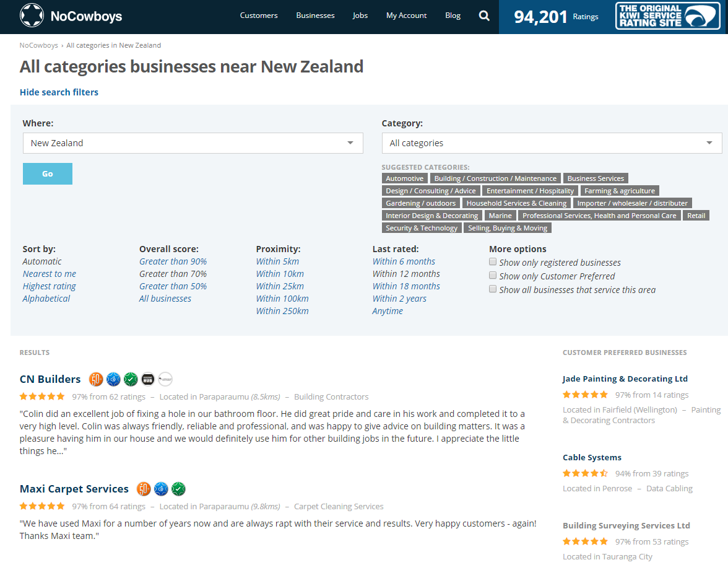Filter score Greater than 50%
728x565 pixels.
point(173,286)
